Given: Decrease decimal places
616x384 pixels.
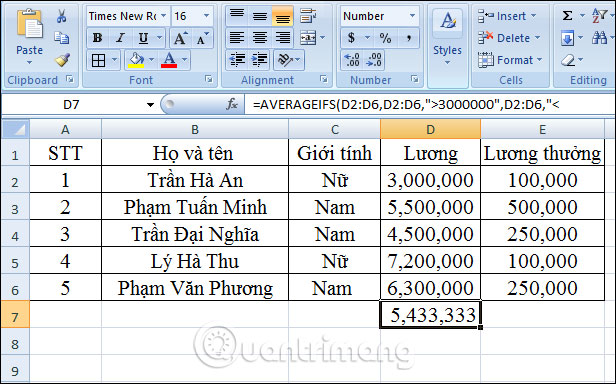Looking at the screenshot, I should [374, 60].
